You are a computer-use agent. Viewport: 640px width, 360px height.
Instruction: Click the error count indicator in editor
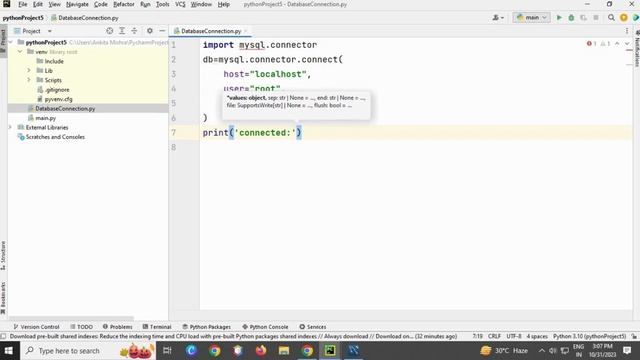591,44
